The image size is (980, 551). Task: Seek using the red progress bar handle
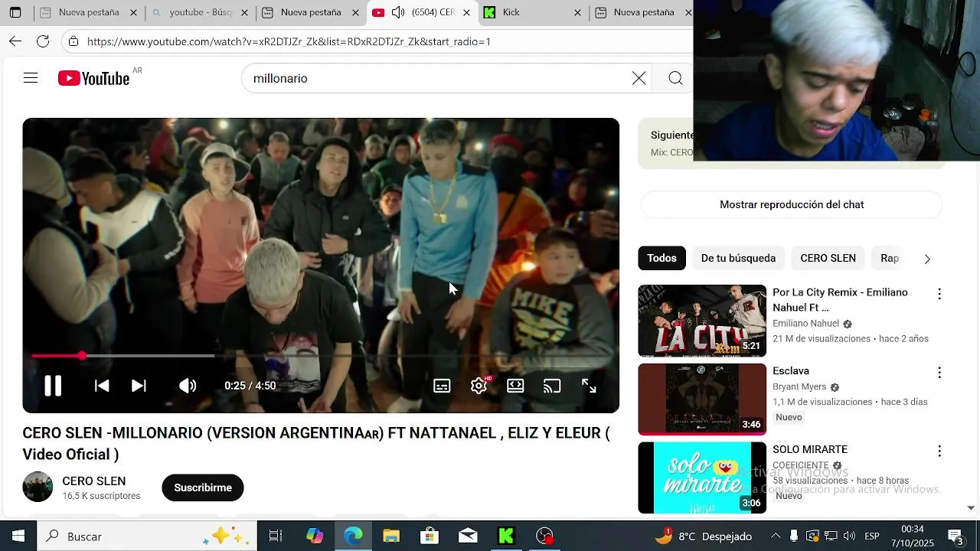coord(82,356)
